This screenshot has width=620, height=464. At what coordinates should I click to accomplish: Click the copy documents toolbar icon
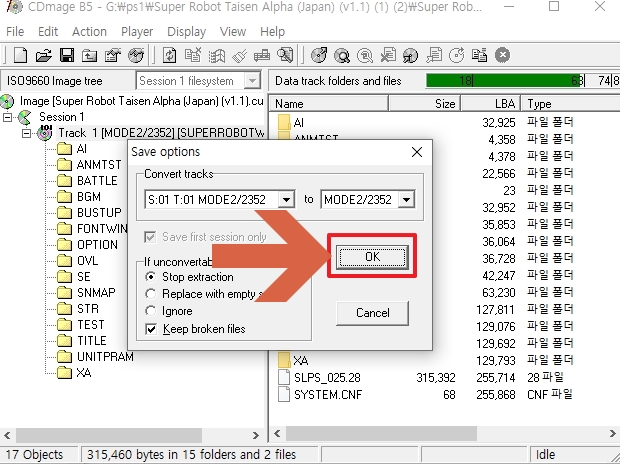click(x=479, y=55)
